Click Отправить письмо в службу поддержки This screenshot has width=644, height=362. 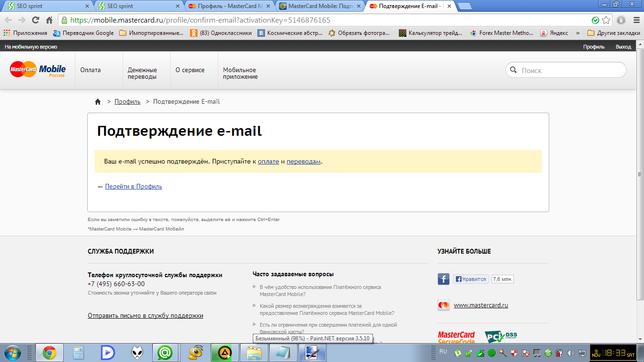pos(145,315)
